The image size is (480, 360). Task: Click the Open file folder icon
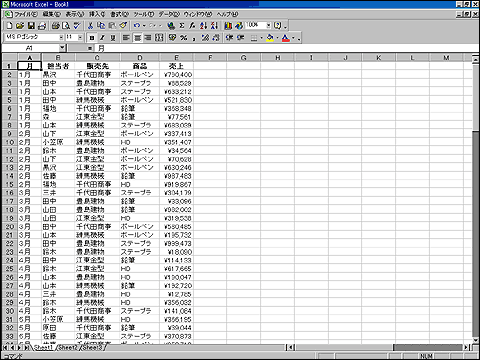[x=20, y=26]
